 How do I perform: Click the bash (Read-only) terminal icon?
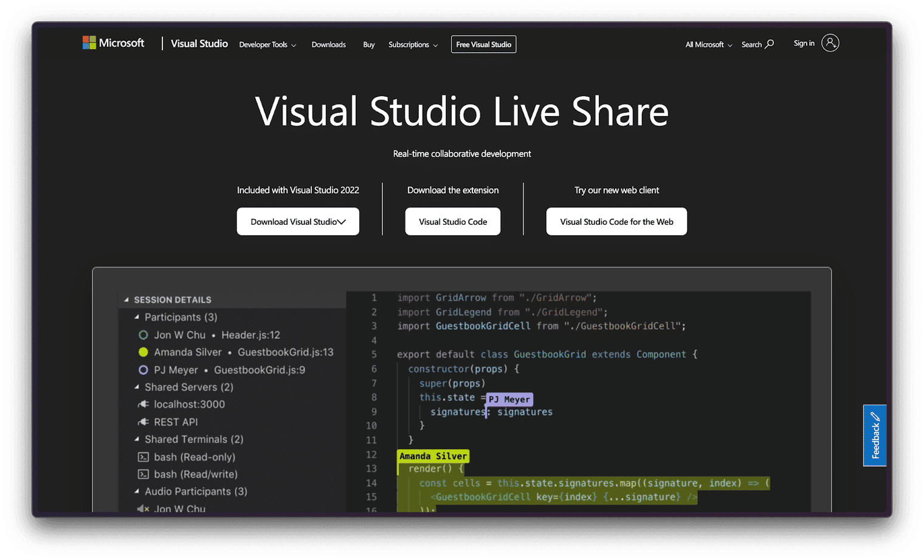click(x=143, y=457)
